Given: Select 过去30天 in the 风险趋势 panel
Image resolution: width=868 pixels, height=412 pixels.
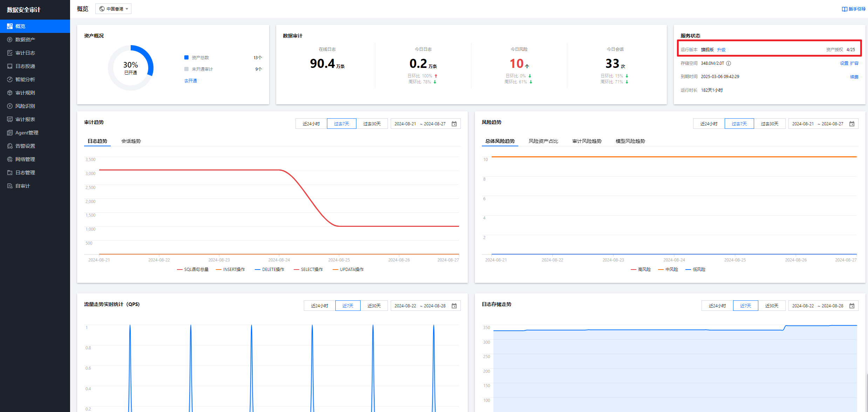Looking at the screenshot, I should 770,124.
